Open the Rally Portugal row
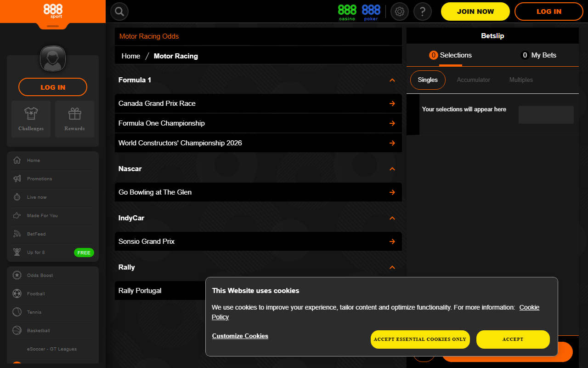This screenshot has width=588, height=368. 258,291
